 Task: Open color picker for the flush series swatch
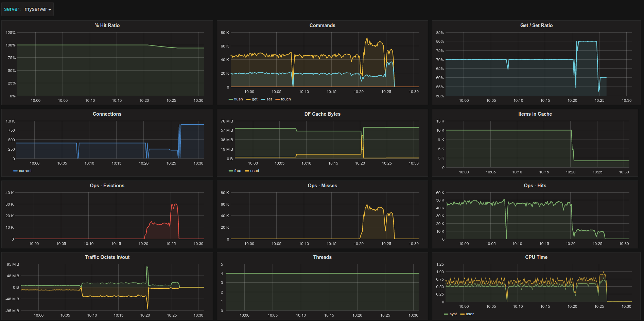[x=231, y=99]
